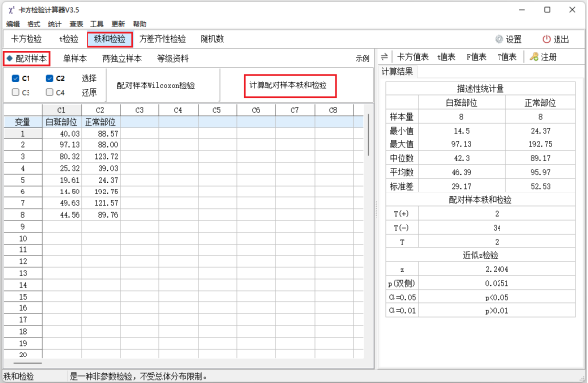Click the 注册 key icon

(534, 57)
